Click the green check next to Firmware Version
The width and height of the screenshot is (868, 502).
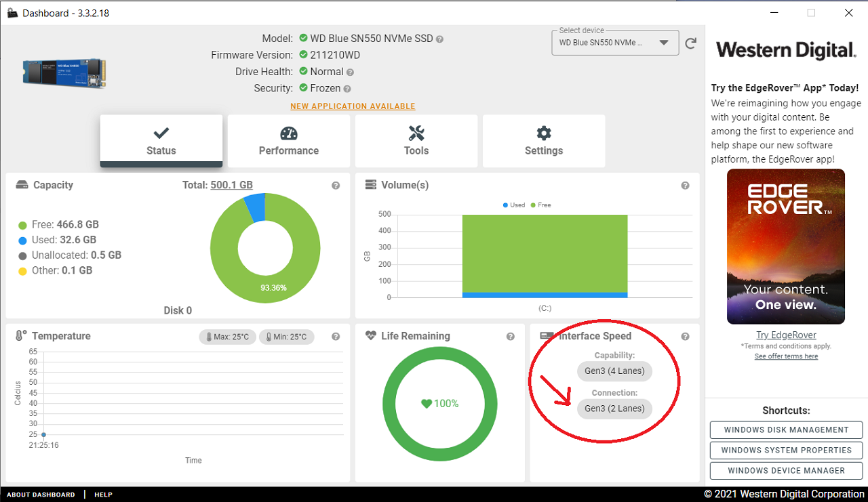click(303, 55)
